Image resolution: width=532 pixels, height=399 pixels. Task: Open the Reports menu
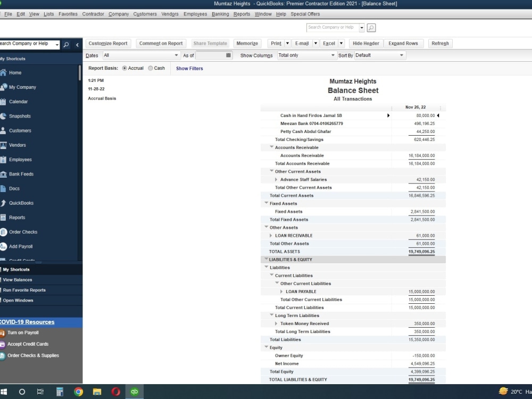click(242, 14)
